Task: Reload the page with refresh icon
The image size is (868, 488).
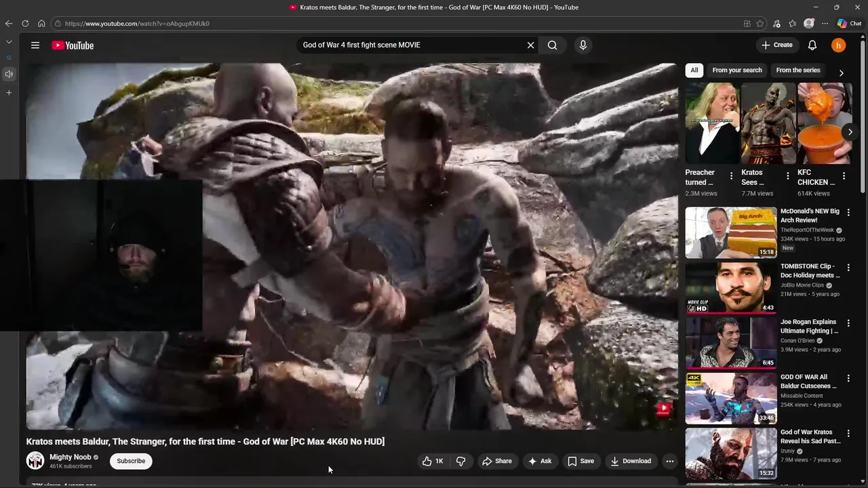Action: tap(25, 24)
